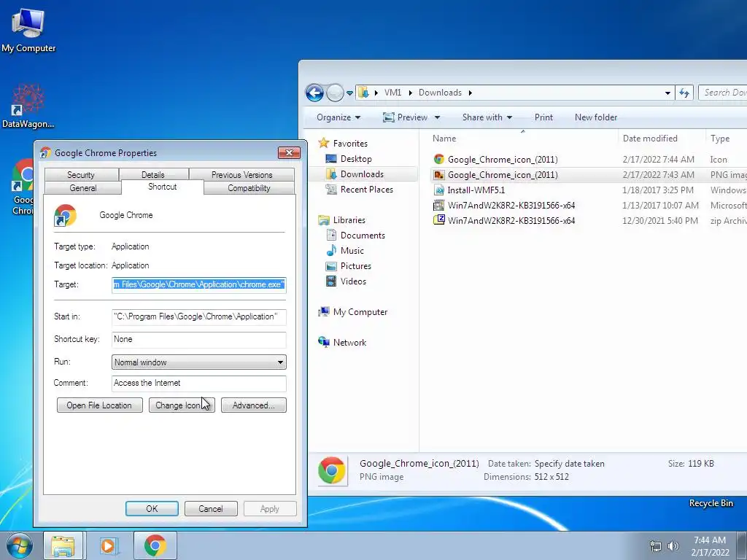Screen dimensions: 747x560
Task: Refresh the Downloads folder view
Action: point(684,93)
